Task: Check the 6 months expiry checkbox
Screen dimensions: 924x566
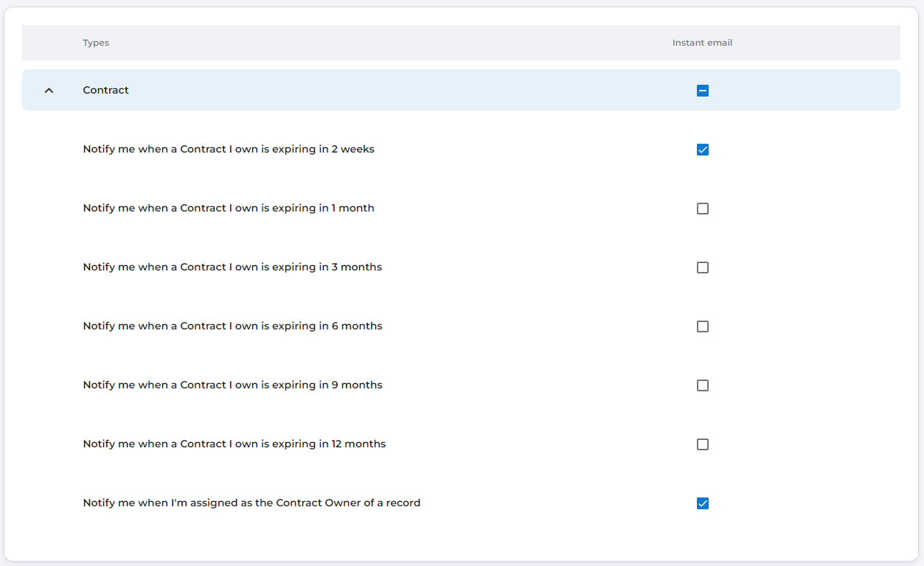Action: click(703, 326)
